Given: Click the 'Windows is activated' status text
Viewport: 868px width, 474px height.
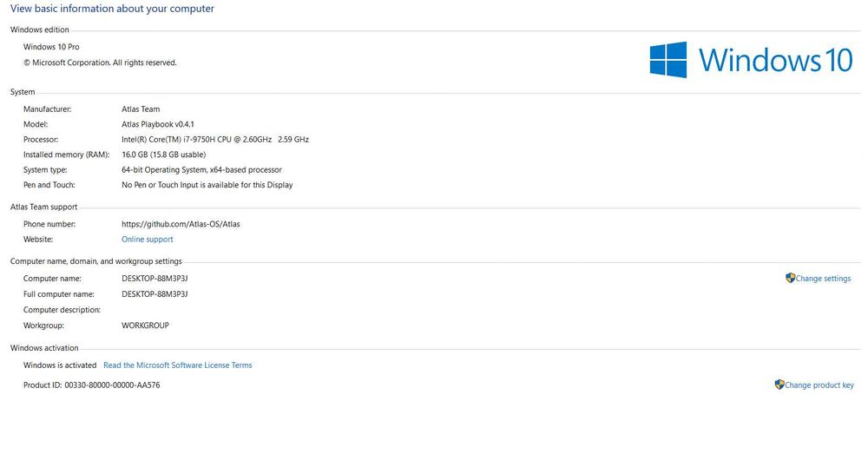Looking at the screenshot, I should click(x=60, y=365).
